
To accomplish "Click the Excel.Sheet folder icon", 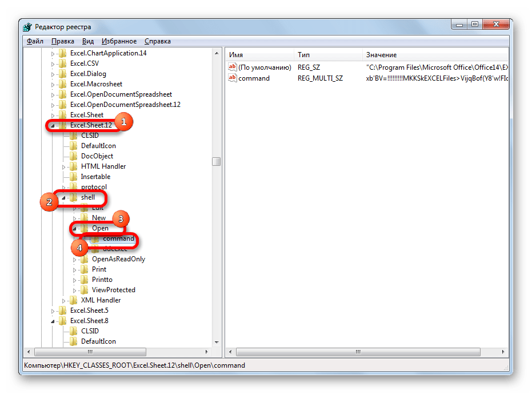I will point(62,114).
